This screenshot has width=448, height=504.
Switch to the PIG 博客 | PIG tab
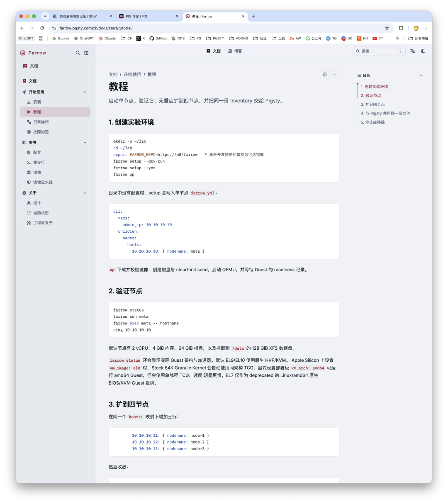(x=149, y=16)
